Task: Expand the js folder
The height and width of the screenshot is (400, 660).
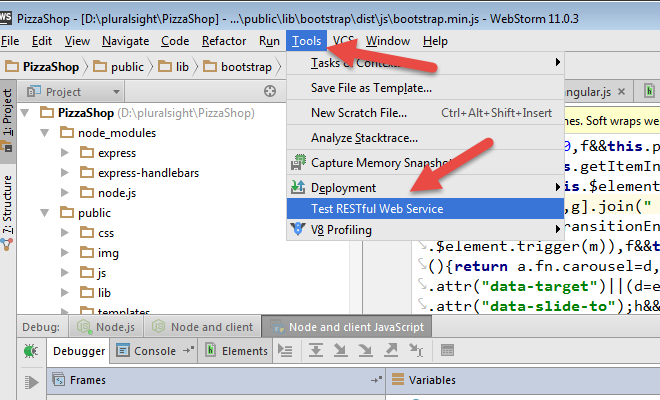Action: click(64, 272)
